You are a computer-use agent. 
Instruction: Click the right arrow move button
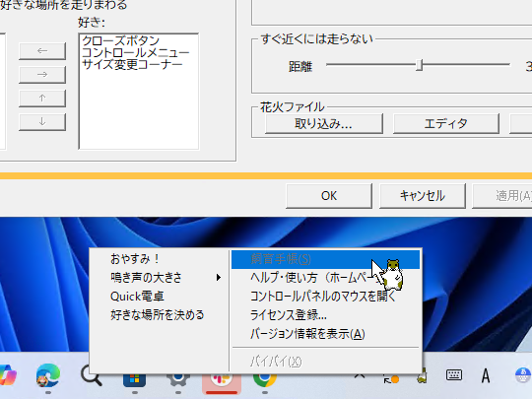[42, 75]
